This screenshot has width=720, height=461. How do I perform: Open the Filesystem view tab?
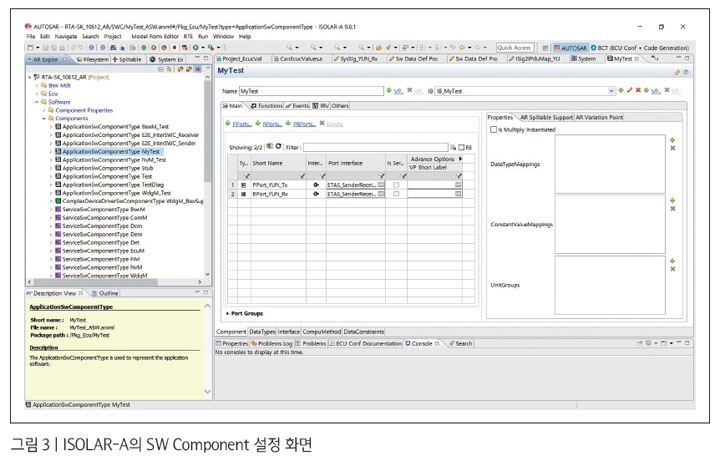coord(93,59)
